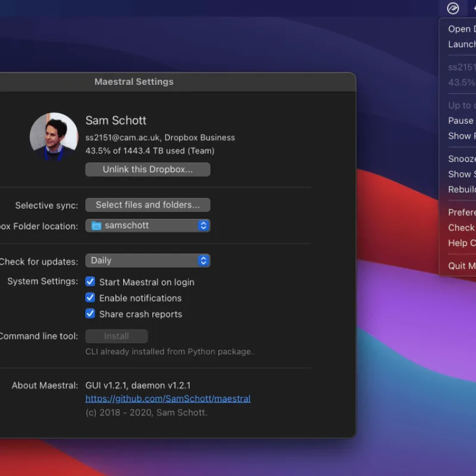
Task: Click the Sam Schott account name
Action: [x=115, y=121]
